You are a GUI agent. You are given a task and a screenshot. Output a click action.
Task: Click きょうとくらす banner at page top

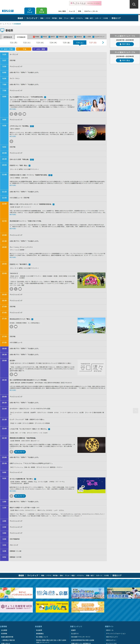click(x=85, y=3)
